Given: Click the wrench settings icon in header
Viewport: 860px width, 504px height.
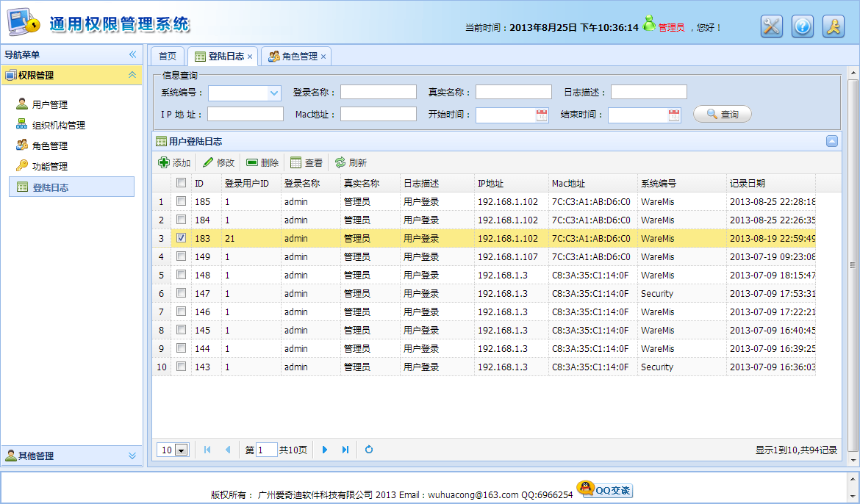Looking at the screenshot, I should [x=771, y=26].
